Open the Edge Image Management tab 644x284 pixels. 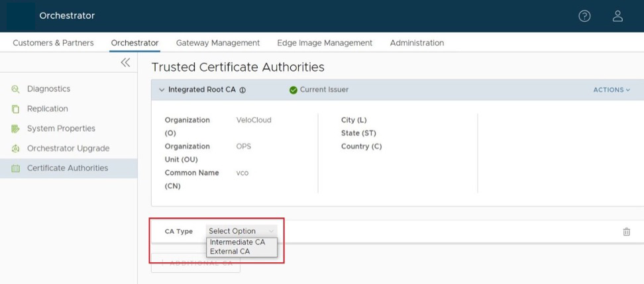point(324,43)
